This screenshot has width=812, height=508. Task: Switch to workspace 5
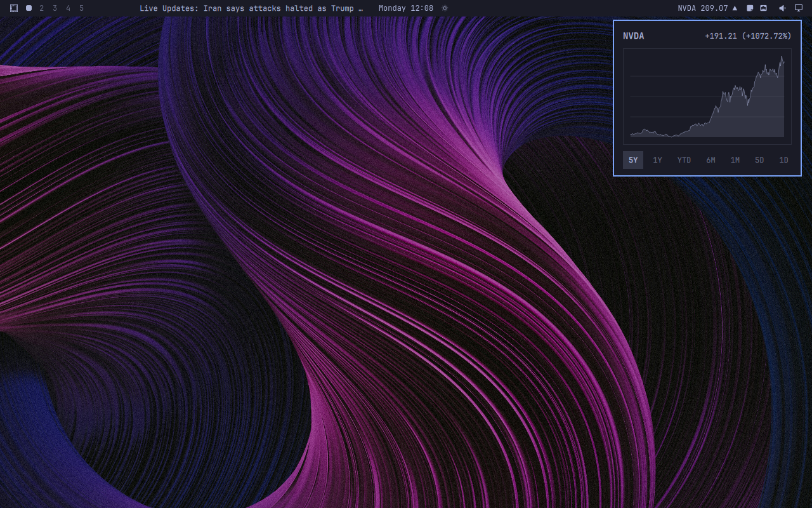[x=81, y=8]
